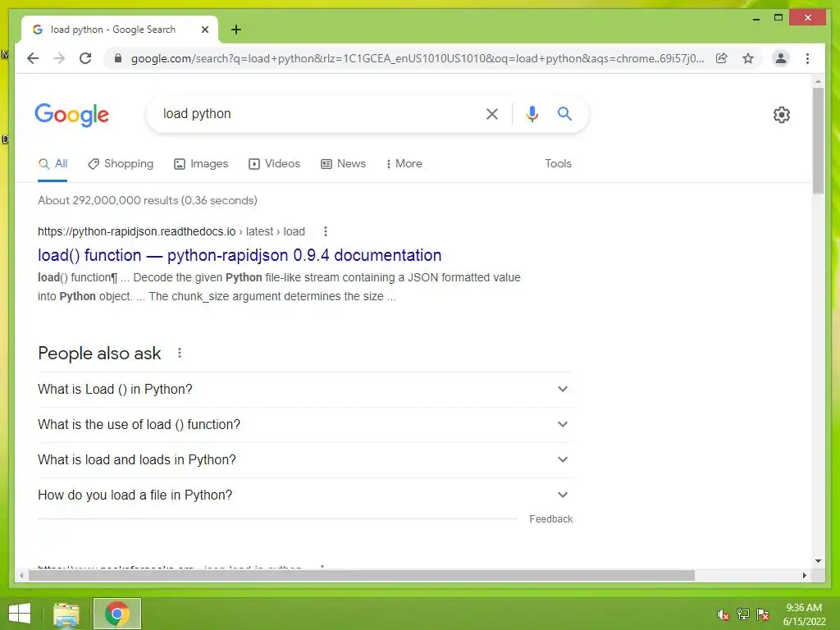Screen dimensions: 840x630
Task: Click the blue magnifier search button
Action: pyautogui.click(x=564, y=113)
